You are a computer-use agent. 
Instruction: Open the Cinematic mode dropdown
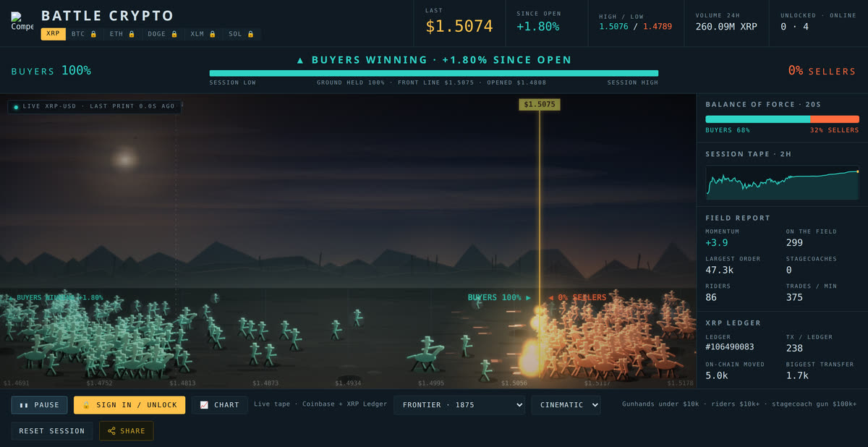[566, 405]
